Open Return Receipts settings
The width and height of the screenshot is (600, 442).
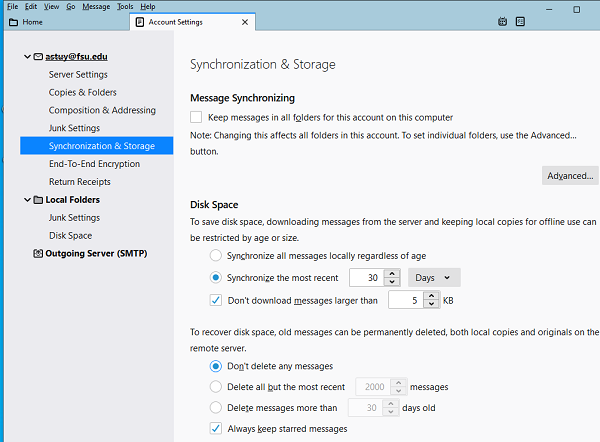pos(80,182)
